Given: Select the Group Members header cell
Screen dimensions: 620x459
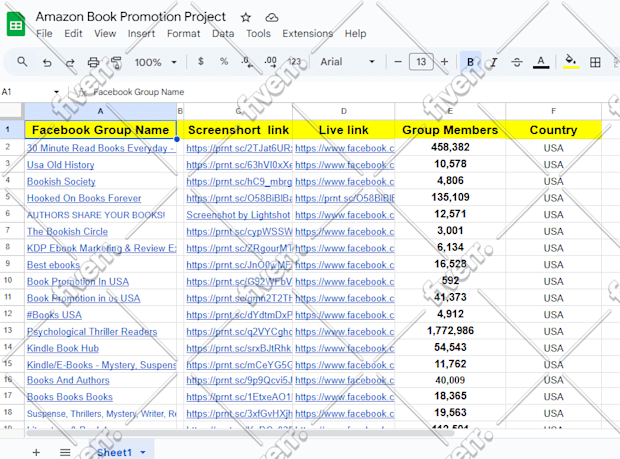Looking at the screenshot, I should tap(450, 130).
